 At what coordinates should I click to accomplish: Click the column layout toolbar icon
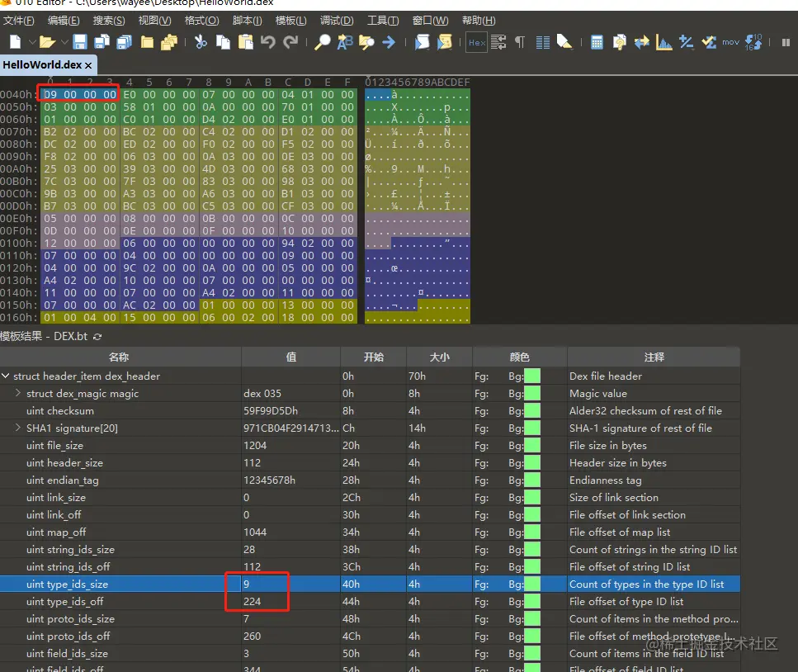point(542,42)
